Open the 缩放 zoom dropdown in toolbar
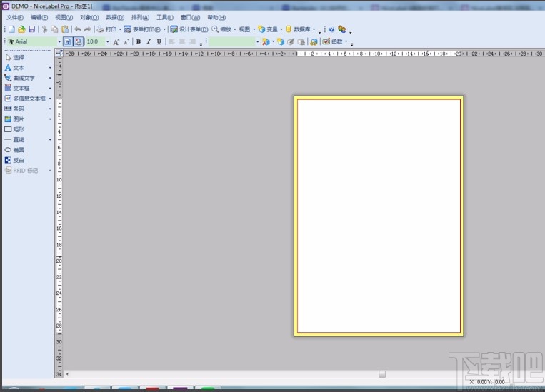This screenshot has height=392, width=545. pyautogui.click(x=235, y=29)
